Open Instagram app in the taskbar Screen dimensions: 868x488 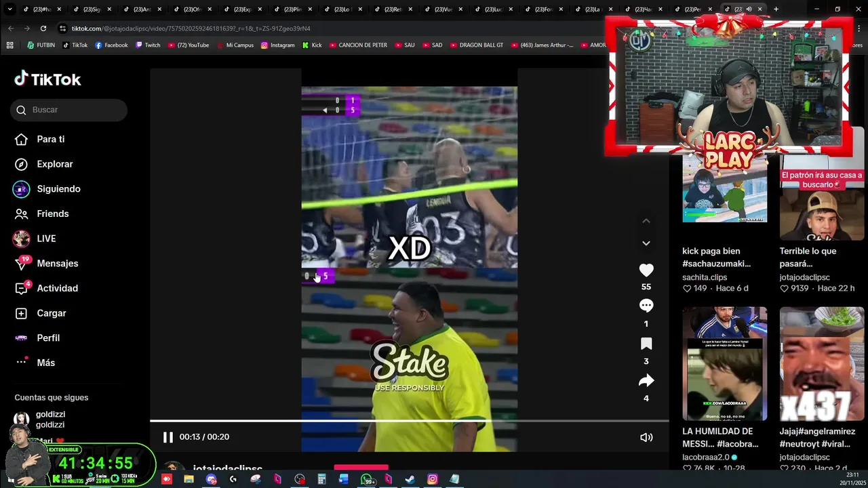pyautogui.click(x=433, y=479)
